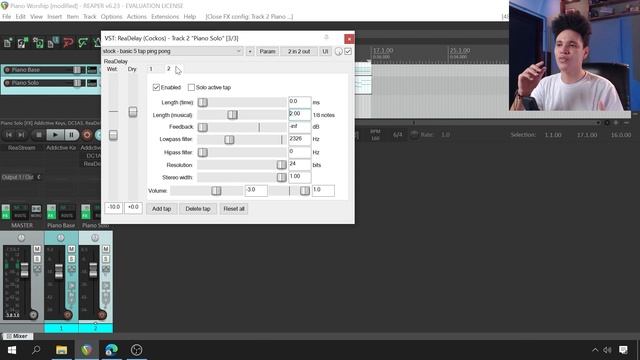The width and height of the screenshot is (640, 360).
Task: Click the transport Stop button
Action: pos(39,135)
